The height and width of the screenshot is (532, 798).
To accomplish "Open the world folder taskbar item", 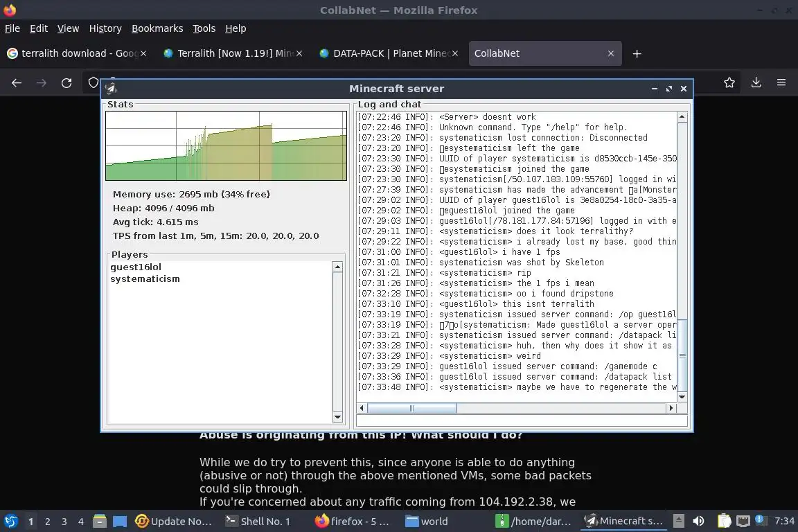I will coord(427,522).
